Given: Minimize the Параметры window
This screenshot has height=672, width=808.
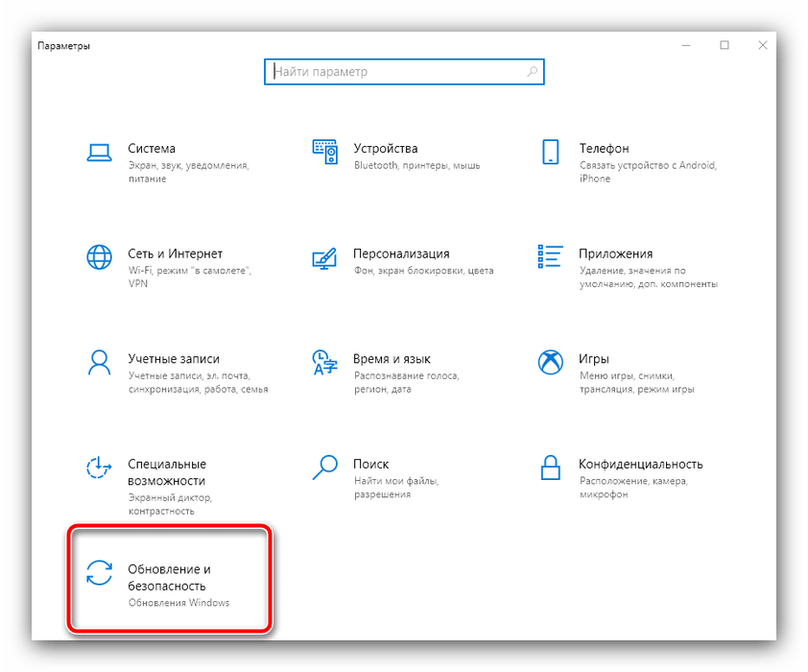Looking at the screenshot, I should (686, 45).
